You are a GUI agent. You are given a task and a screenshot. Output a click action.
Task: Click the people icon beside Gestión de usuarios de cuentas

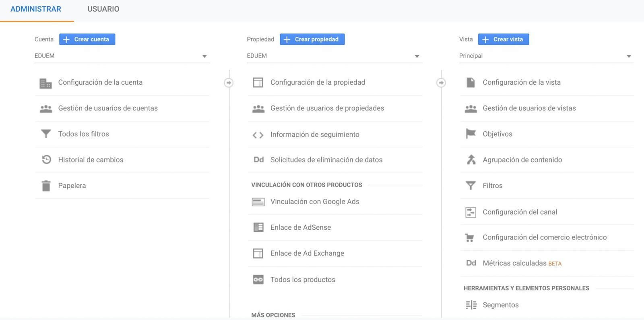pyautogui.click(x=46, y=109)
